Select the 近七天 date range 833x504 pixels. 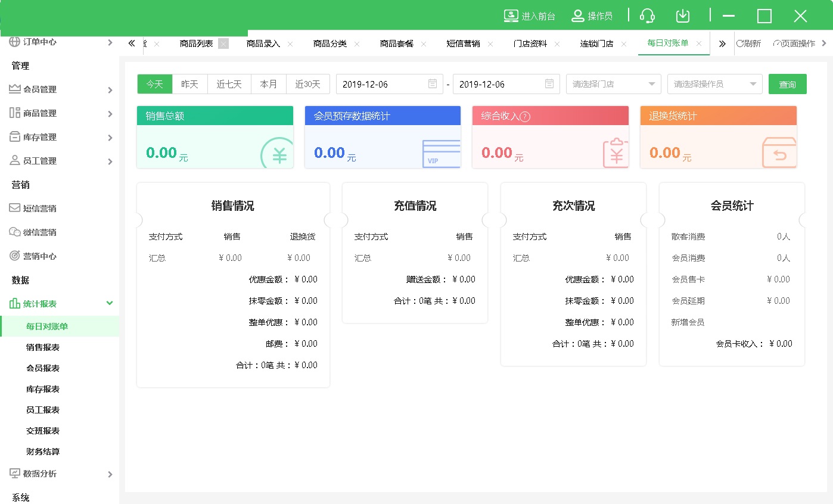click(x=229, y=84)
